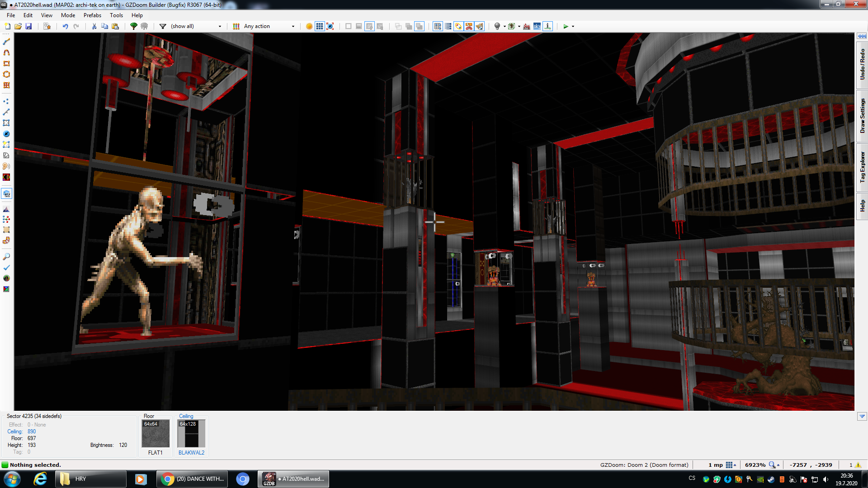Open Find and Replace mode magnifier

(6, 257)
